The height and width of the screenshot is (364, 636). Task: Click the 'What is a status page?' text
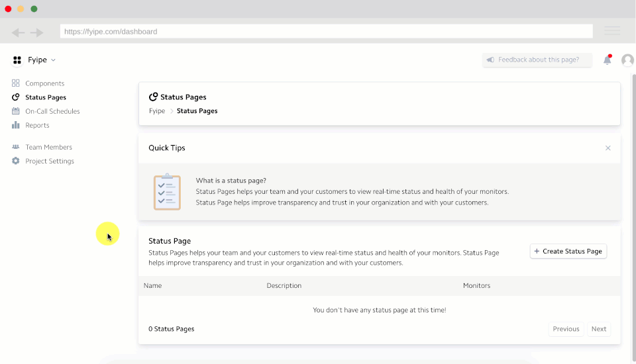[x=231, y=181]
